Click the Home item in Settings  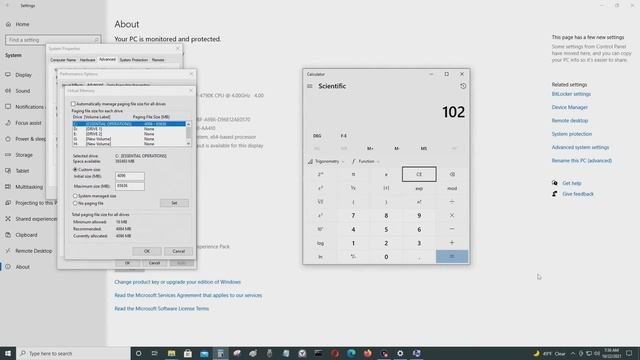click(22, 24)
